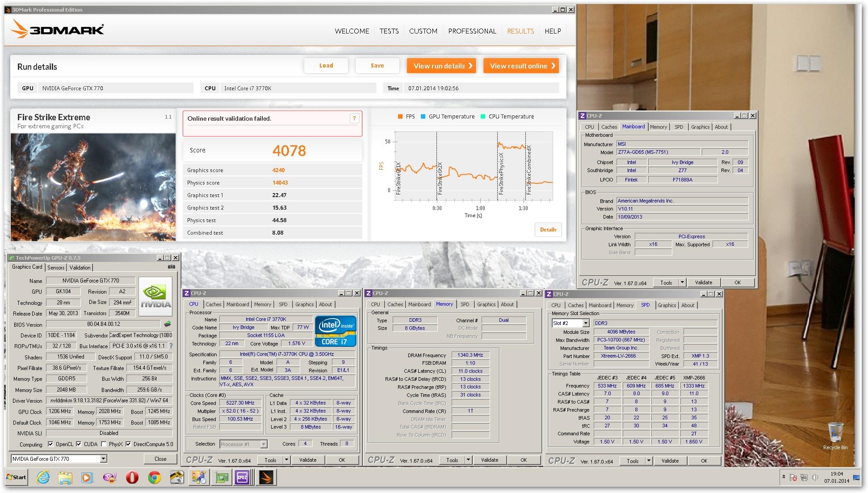
Task: Open the GPU selector dropdown in GPU-Z
Action: click(103, 459)
